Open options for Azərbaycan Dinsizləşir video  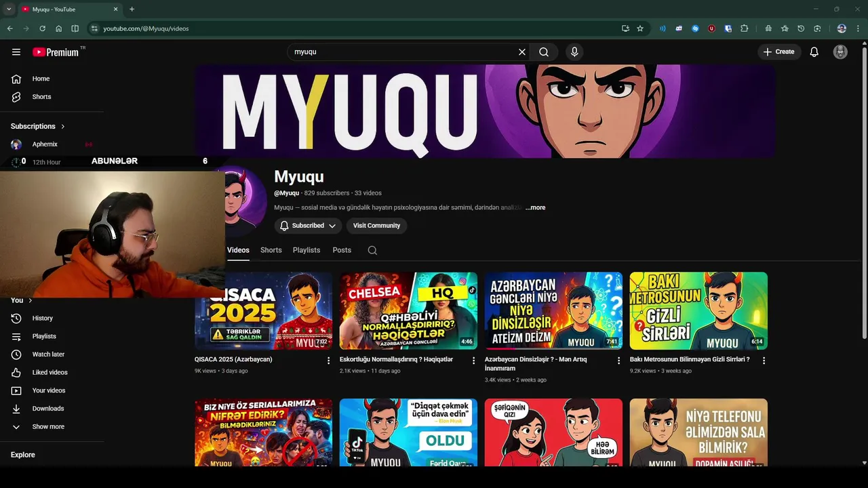(618, 361)
